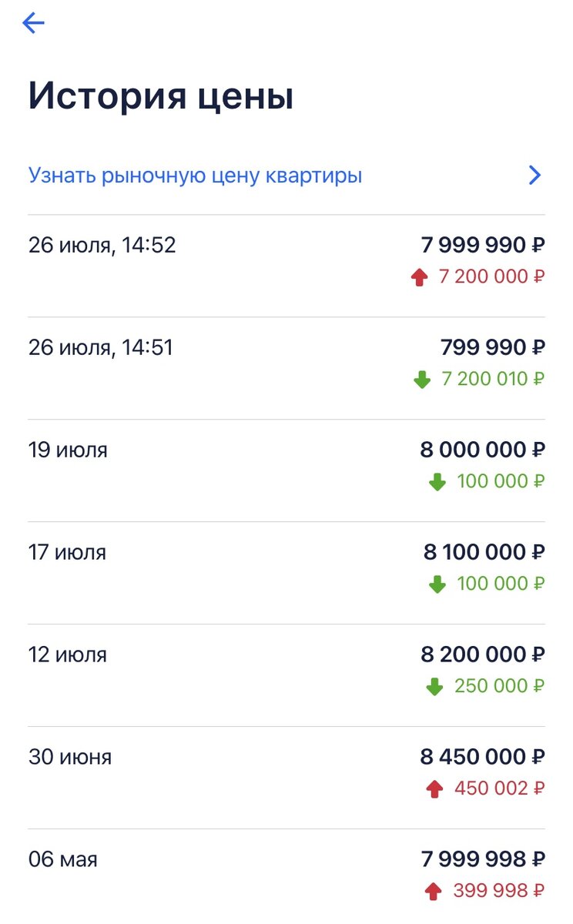
Task: Click the 799 990 ₽ price
Action: coord(493,348)
